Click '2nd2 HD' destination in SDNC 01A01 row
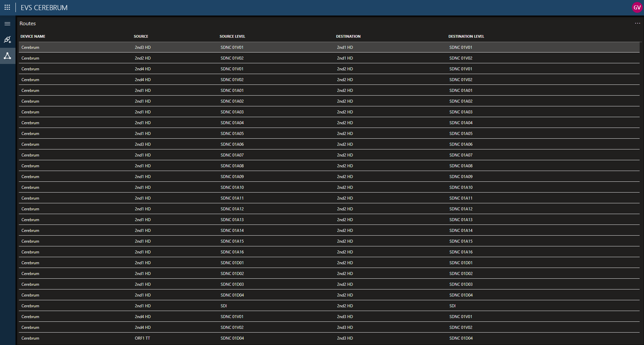The image size is (644, 345). 345,91
